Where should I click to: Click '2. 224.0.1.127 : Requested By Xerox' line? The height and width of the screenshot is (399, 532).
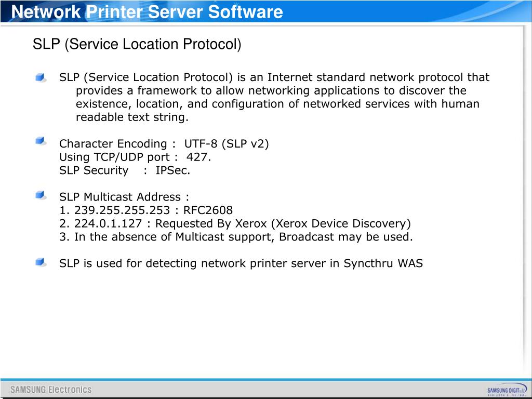[235, 223]
